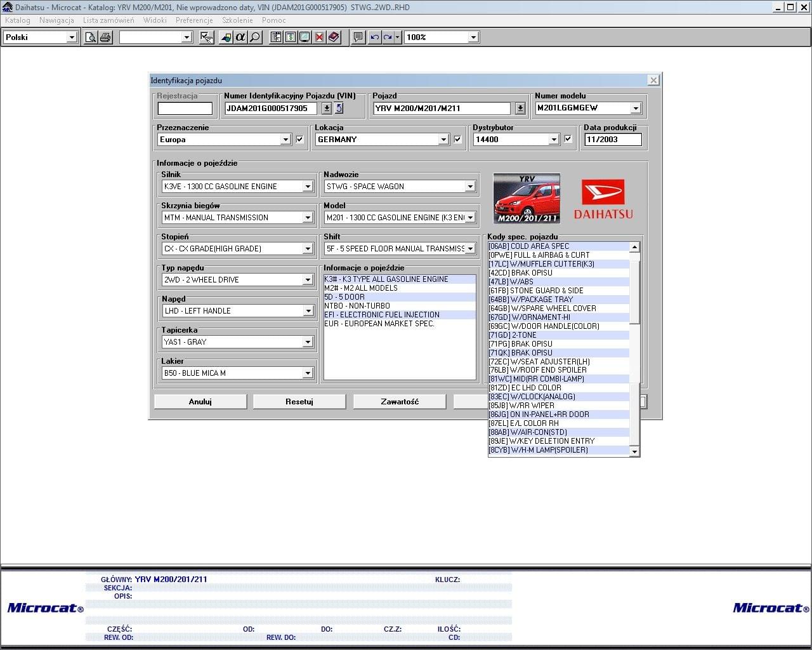Click the VIN lookup arrow button
This screenshot has width=812, height=650.
(327, 109)
